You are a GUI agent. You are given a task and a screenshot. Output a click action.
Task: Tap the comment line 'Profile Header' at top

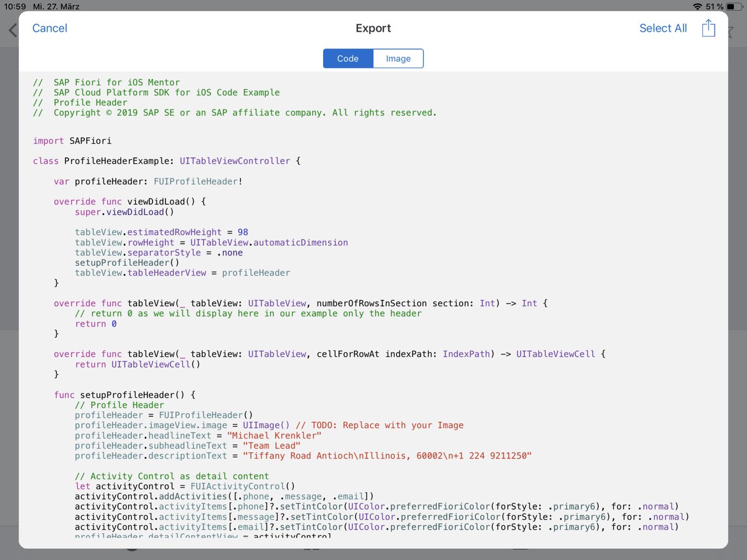tap(80, 103)
